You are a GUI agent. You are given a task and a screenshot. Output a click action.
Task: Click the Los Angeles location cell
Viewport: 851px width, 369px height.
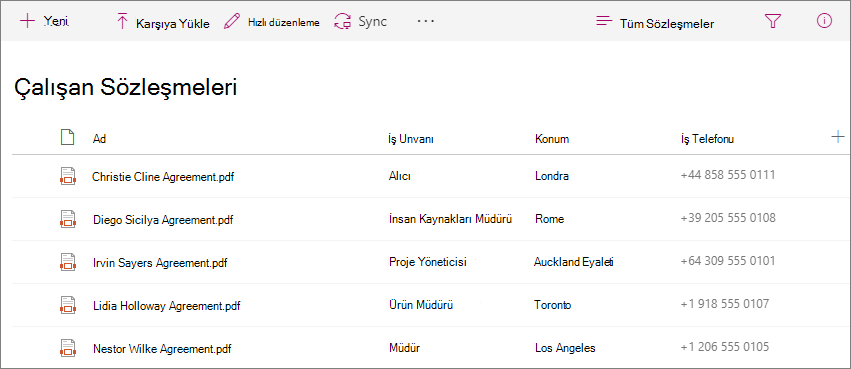pos(565,348)
